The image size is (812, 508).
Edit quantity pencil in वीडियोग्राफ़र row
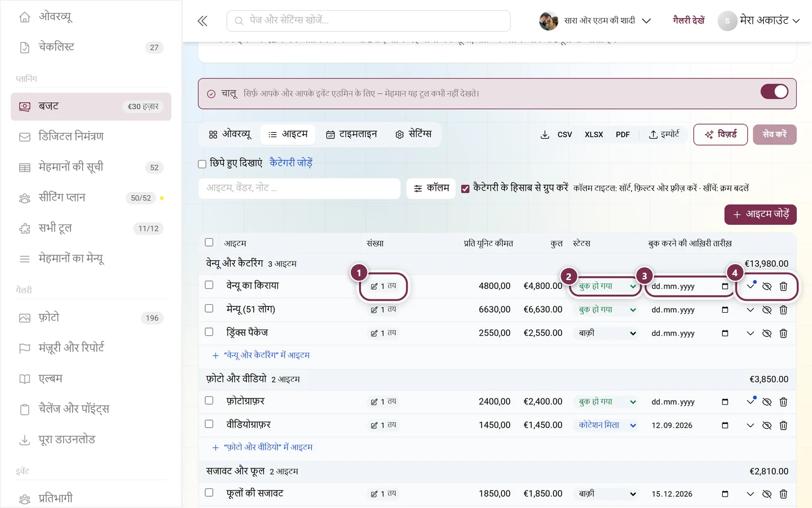point(374,426)
